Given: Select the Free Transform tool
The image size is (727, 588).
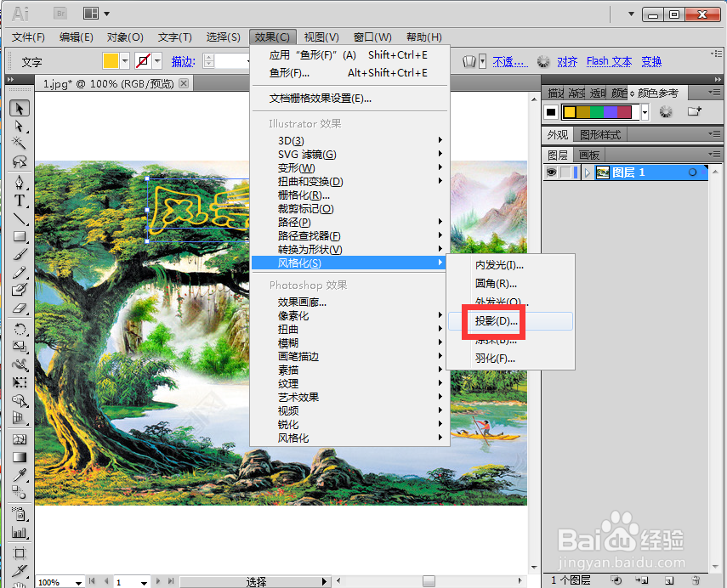Looking at the screenshot, I should click(x=19, y=382).
